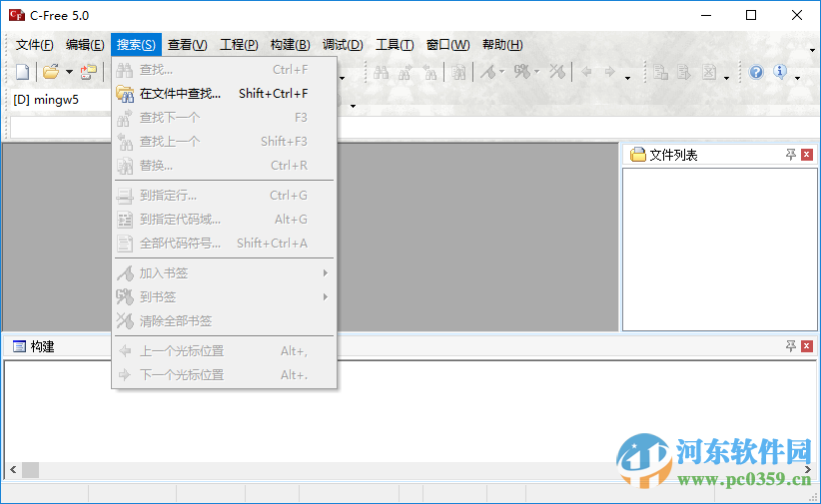Select 到指定行... menu entry
The width and height of the screenshot is (821, 504).
coord(224,196)
